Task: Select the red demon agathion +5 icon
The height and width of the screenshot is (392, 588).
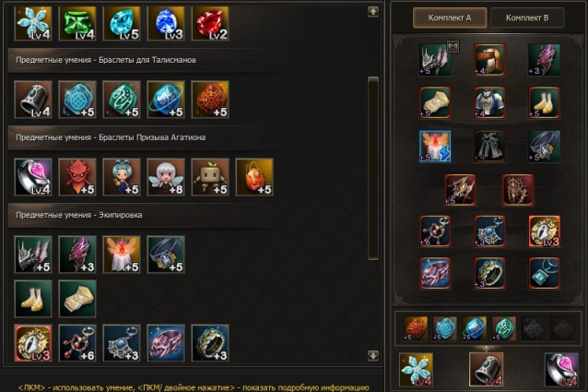Action: click(x=77, y=177)
